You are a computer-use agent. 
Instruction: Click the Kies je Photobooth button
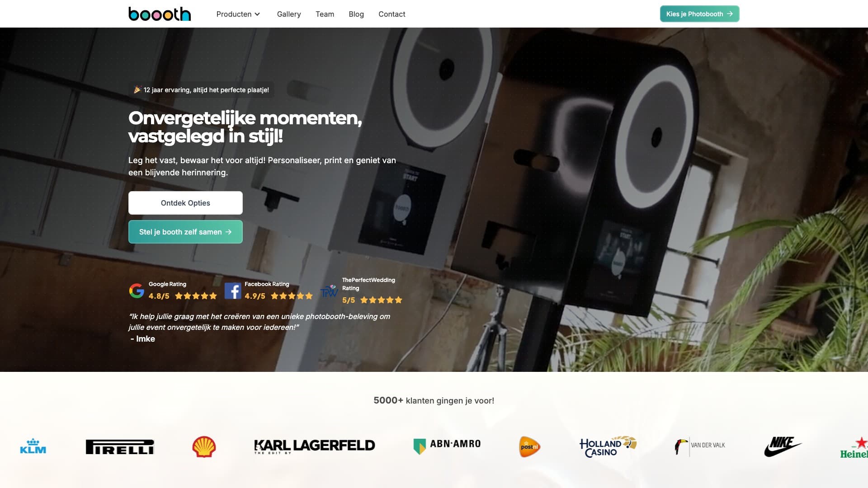point(699,14)
